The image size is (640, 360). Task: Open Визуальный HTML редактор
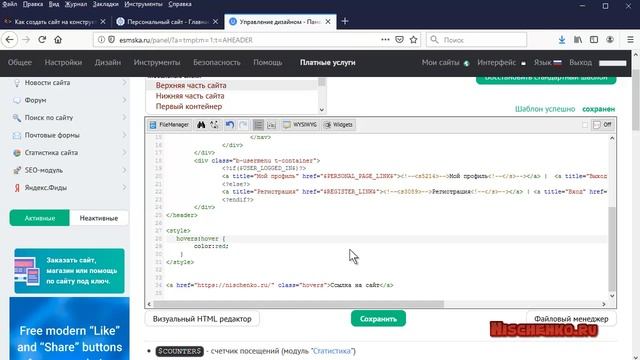point(202,319)
